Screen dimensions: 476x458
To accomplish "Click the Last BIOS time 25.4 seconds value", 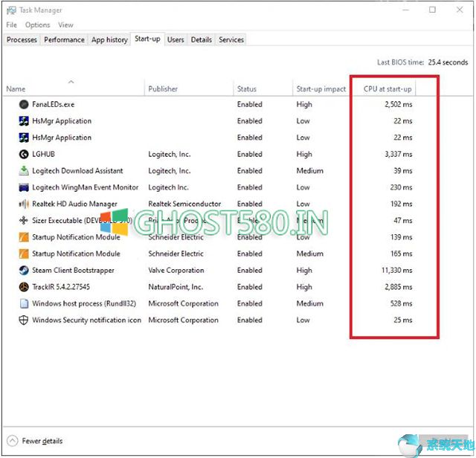I will pyautogui.click(x=448, y=62).
